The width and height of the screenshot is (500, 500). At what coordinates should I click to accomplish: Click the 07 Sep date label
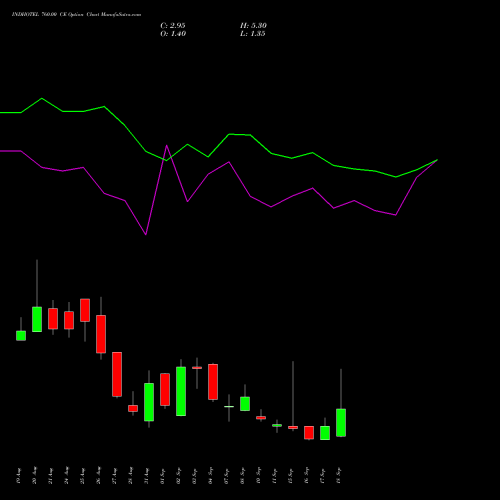227,476
